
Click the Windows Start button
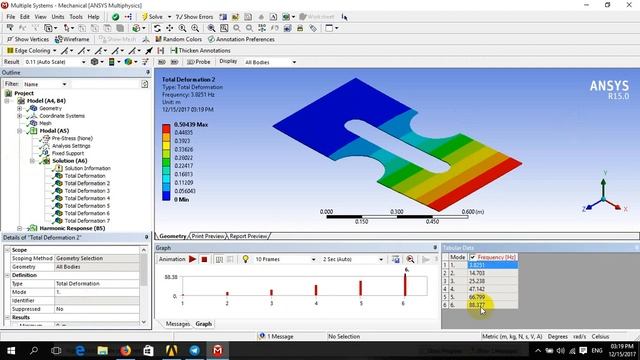[11, 351]
